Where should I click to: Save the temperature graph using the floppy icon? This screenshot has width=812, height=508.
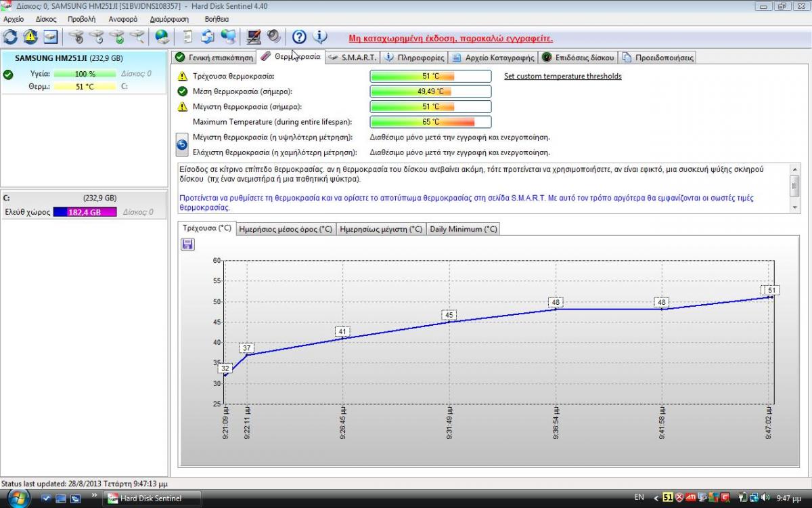coord(187,244)
